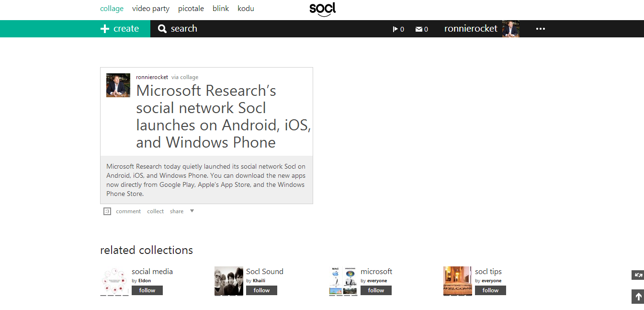Click the expand view arrows icon

[638, 275]
